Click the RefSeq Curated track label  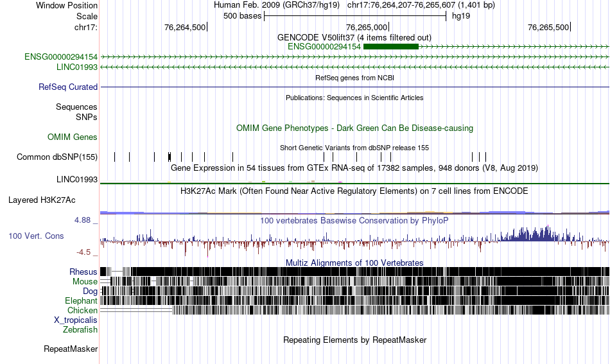coord(68,87)
